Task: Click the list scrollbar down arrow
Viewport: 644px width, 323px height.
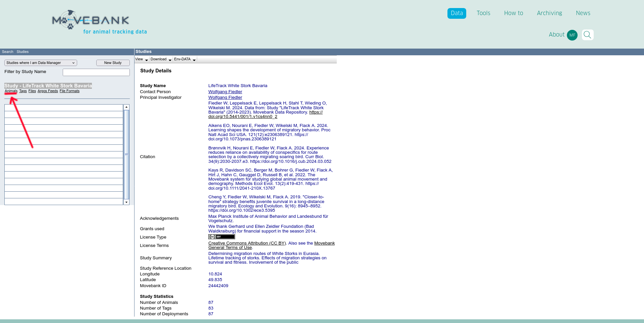Action: pos(126,202)
